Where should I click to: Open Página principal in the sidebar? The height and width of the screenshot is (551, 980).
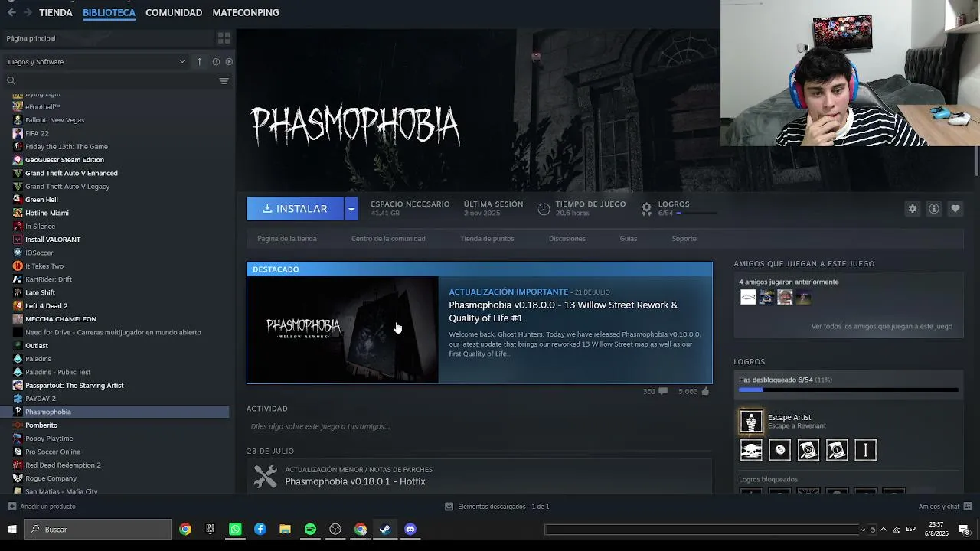click(x=31, y=38)
